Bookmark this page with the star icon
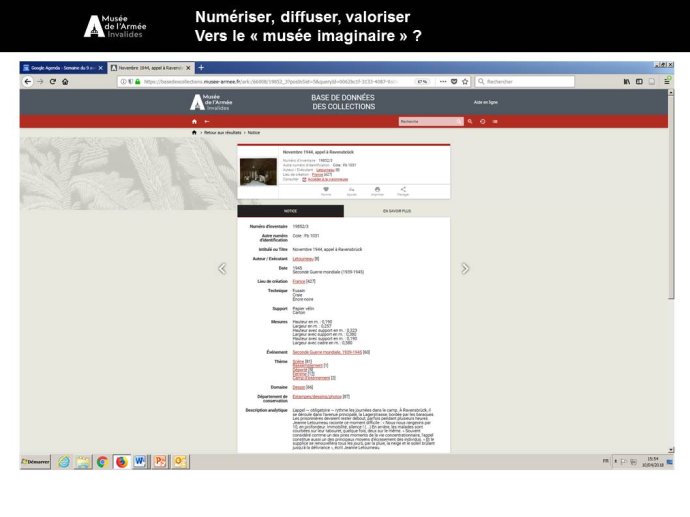The height and width of the screenshot is (517, 690). point(465,81)
